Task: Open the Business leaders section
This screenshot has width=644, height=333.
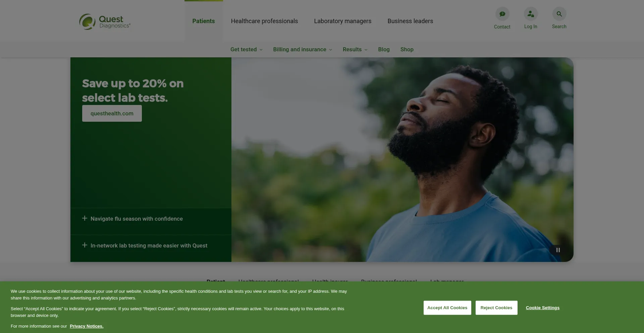Action: click(x=410, y=21)
